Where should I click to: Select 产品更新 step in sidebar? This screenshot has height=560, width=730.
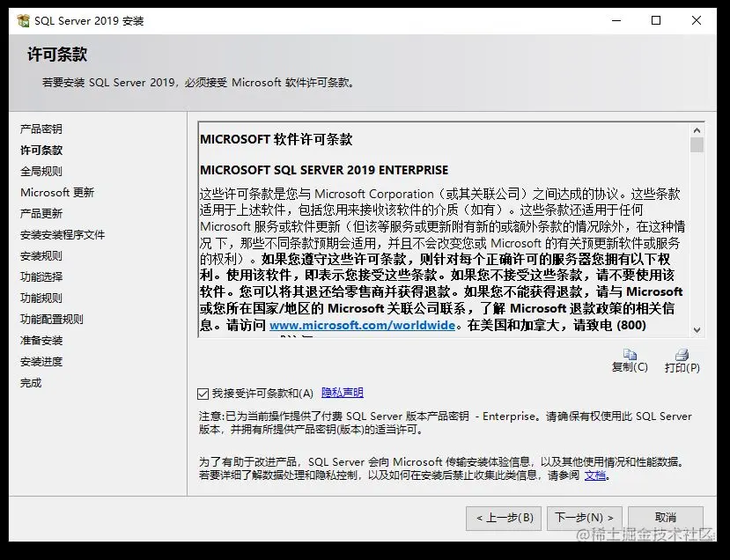click(x=41, y=214)
